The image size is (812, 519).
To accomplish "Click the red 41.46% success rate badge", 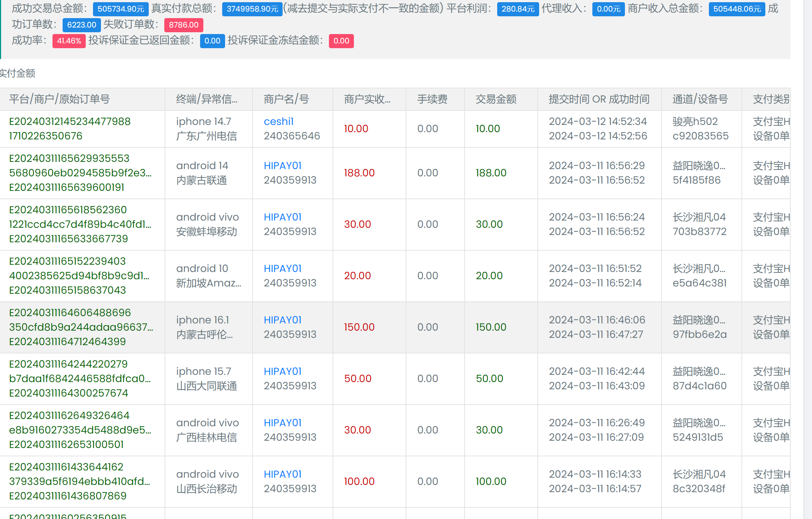I will [x=69, y=41].
